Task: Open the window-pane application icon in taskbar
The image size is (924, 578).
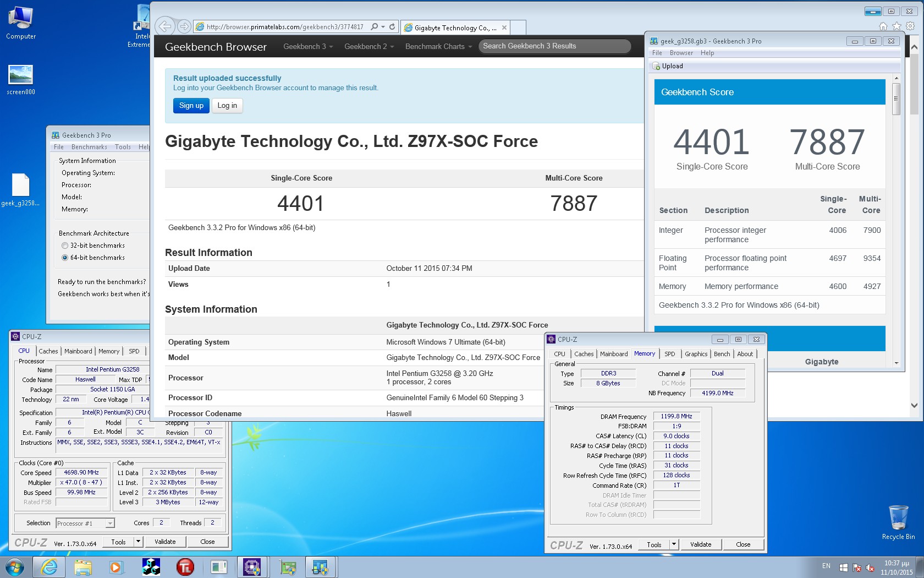Action: pos(218,567)
